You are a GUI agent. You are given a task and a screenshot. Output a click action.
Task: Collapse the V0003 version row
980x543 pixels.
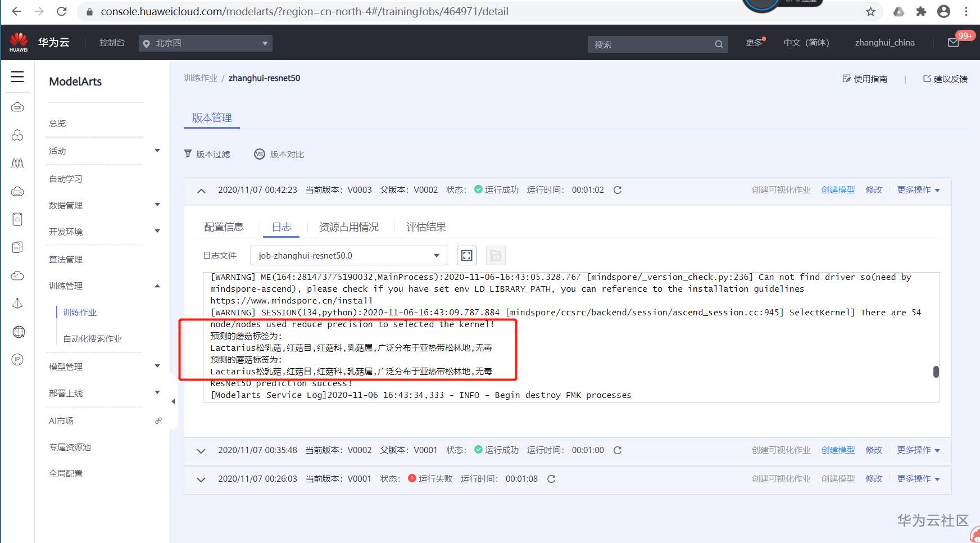pos(201,191)
